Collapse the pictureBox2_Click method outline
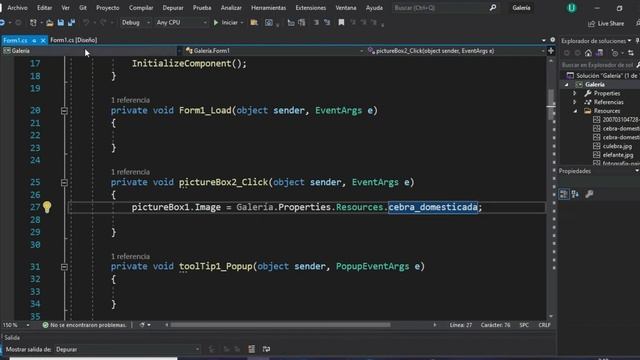 coord(64,182)
